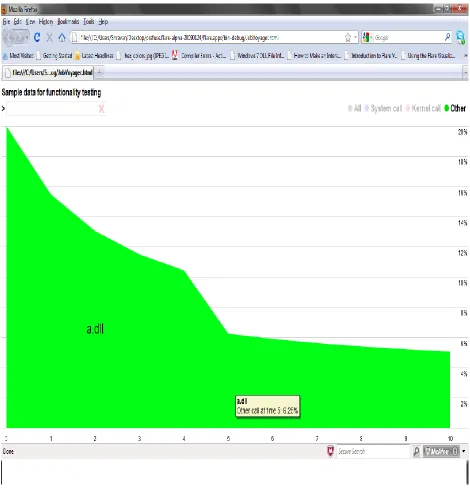This screenshot has width=470, height=493.
Task: Select the Kernel call filter option
Action: (x=423, y=108)
